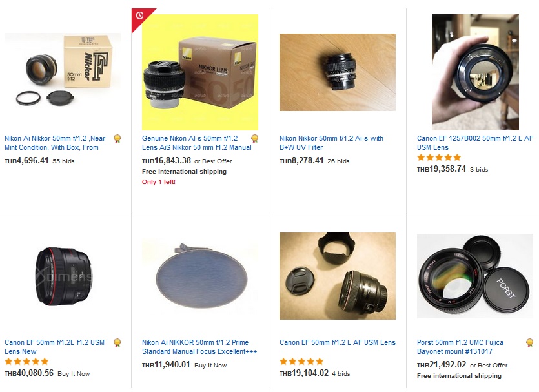Click star rating above THB19,104.02 price
Viewport: 539px width, 392px height.
click(301, 362)
